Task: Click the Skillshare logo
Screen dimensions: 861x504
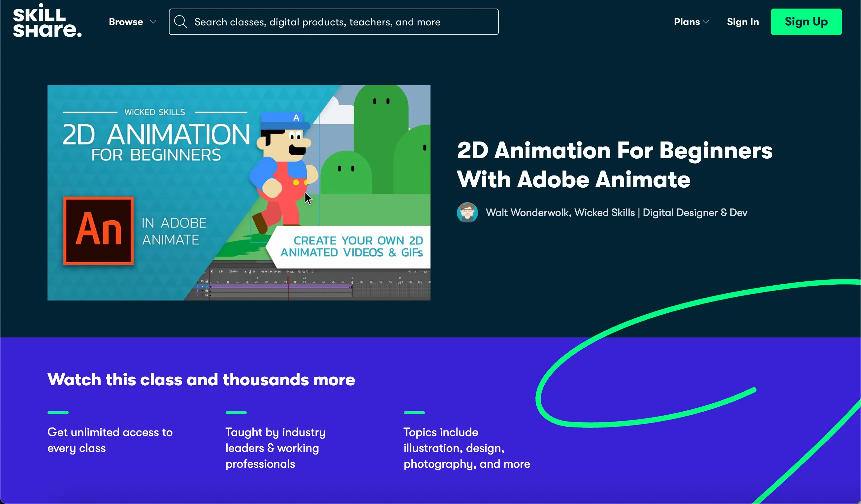Action: pos(47,20)
